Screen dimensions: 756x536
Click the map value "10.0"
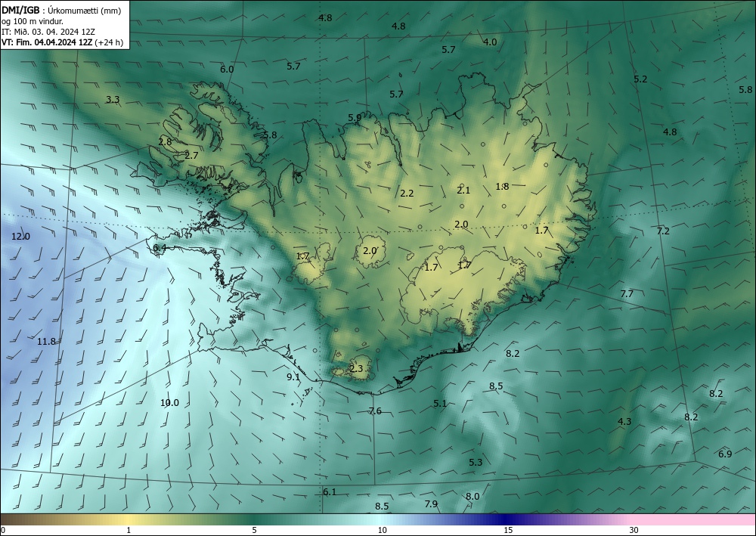[169, 402]
